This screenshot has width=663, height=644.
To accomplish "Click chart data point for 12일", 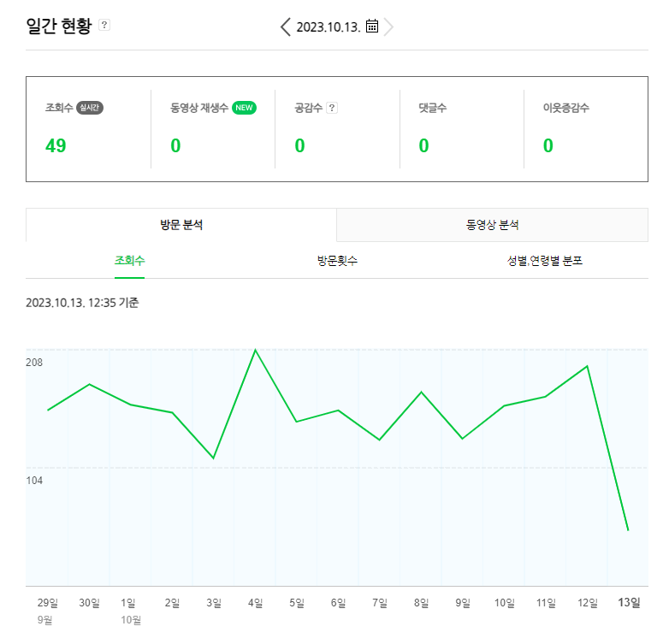I will click(587, 366).
